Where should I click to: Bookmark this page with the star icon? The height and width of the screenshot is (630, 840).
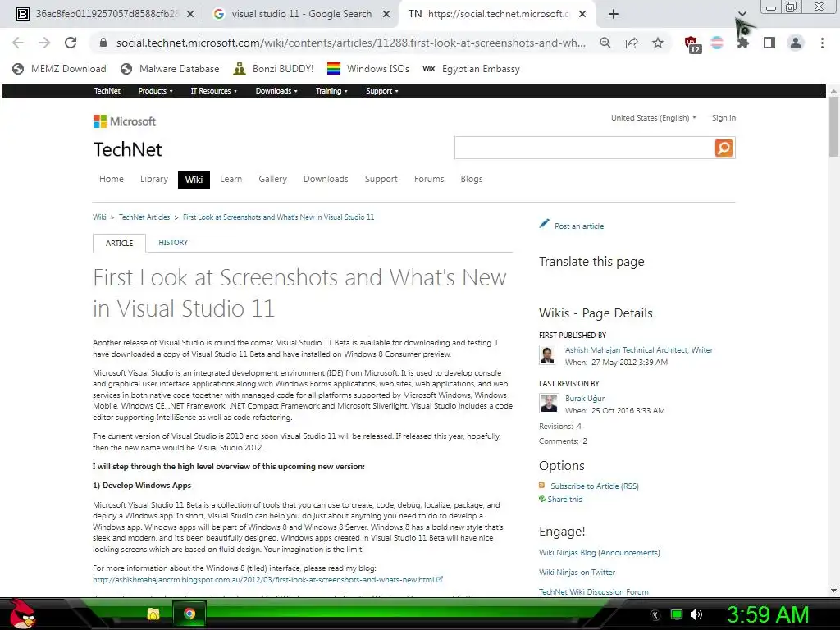[x=658, y=43]
